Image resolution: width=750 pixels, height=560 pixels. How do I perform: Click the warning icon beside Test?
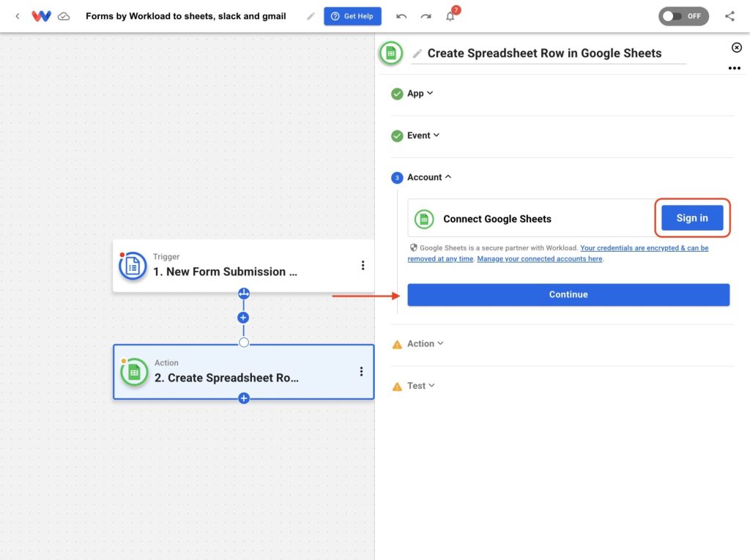(397, 387)
